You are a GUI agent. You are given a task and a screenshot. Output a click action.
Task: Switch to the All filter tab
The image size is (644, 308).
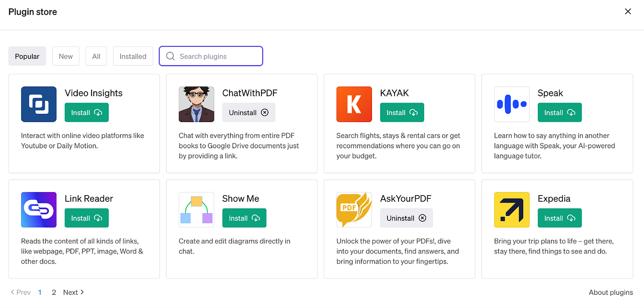96,56
